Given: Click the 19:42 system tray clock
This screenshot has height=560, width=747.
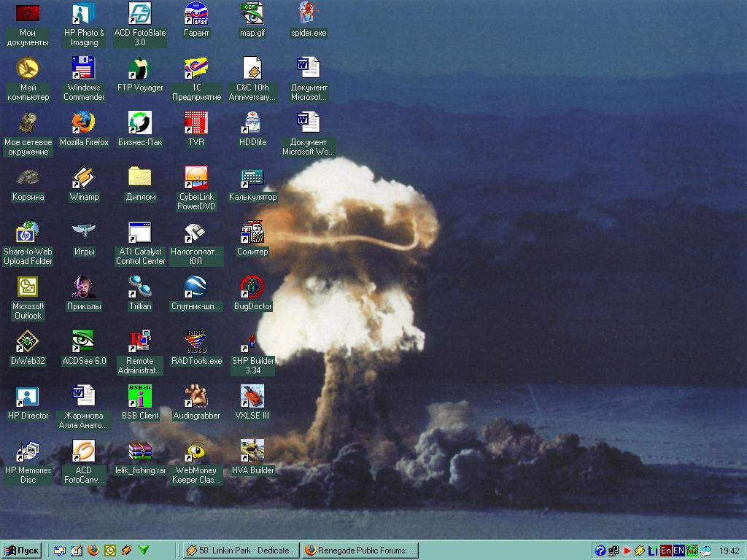Looking at the screenshot, I should point(729,551).
